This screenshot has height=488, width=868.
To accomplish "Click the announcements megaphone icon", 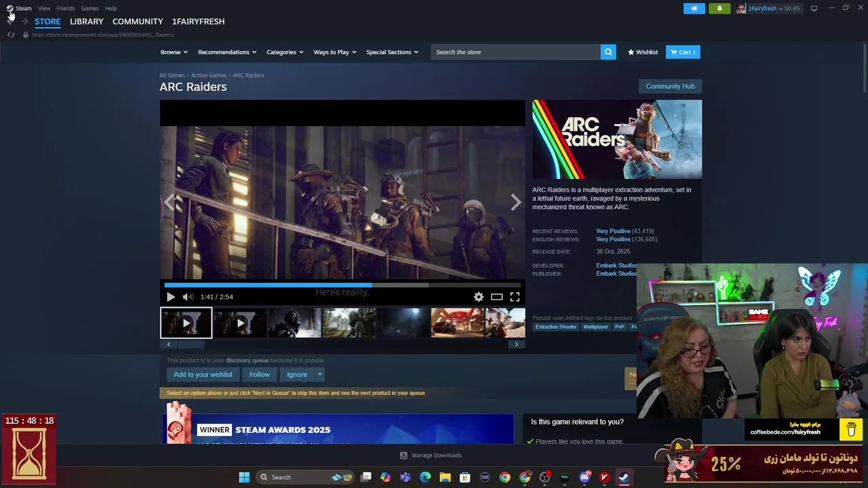I will tap(694, 8).
